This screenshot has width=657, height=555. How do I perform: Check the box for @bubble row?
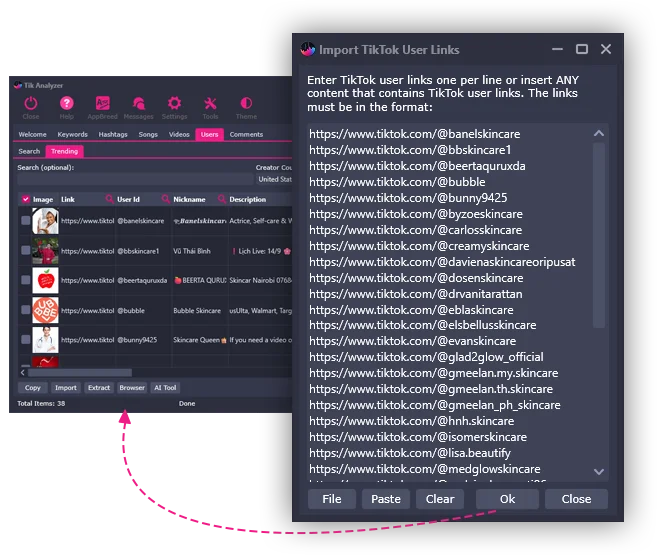pos(26,310)
